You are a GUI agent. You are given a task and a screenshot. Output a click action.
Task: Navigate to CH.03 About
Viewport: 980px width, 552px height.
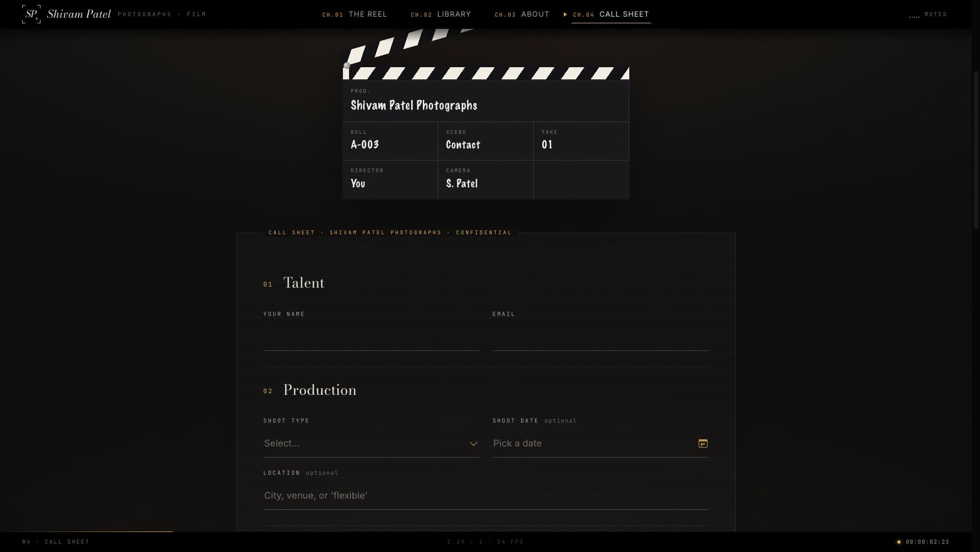[522, 14]
